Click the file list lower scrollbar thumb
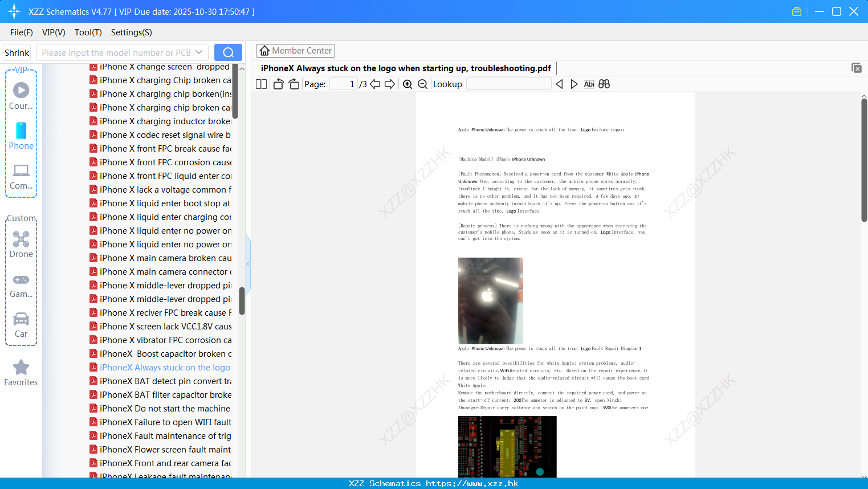868x489 pixels. tap(242, 301)
